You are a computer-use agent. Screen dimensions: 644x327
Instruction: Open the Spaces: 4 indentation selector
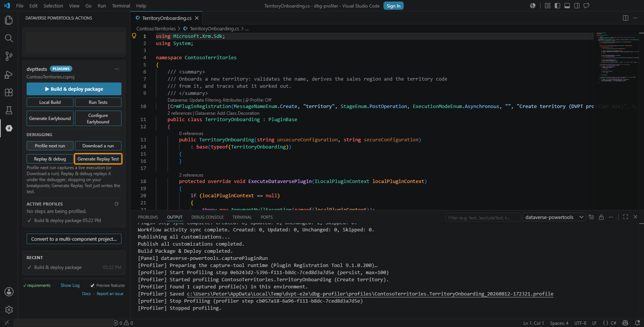559,323
